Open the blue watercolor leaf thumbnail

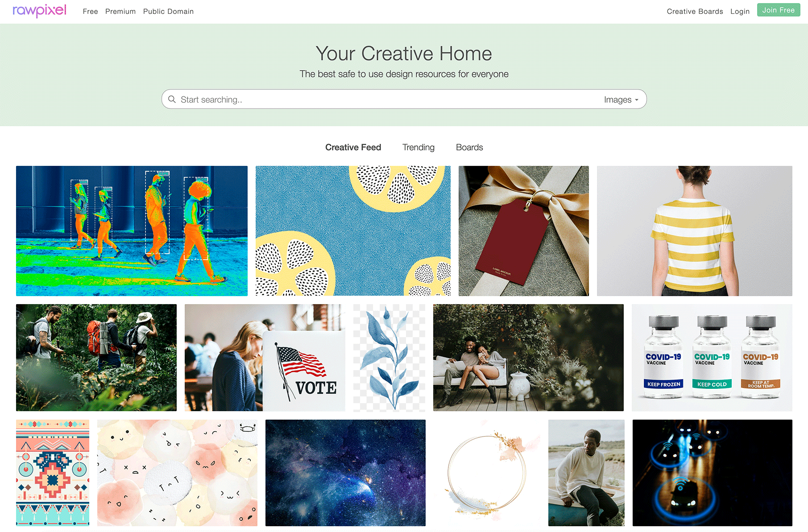coord(389,358)
